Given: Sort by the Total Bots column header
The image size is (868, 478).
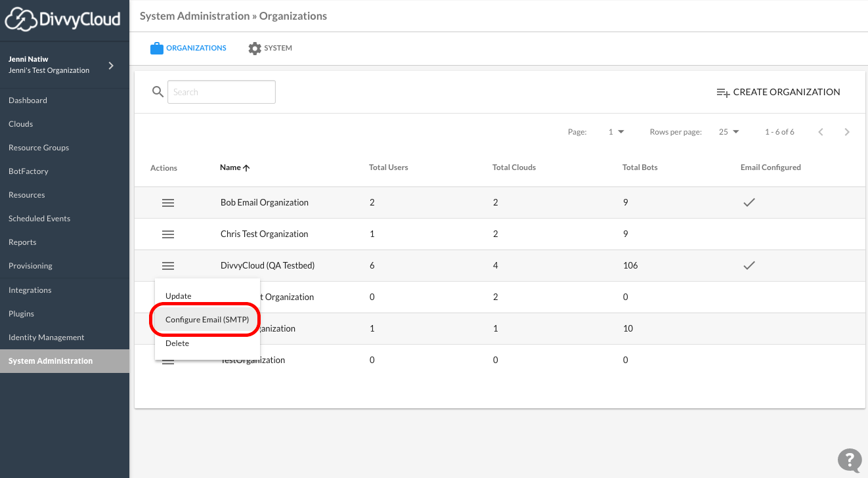Looking at the screenshot, I should click(x=640, y=168).
